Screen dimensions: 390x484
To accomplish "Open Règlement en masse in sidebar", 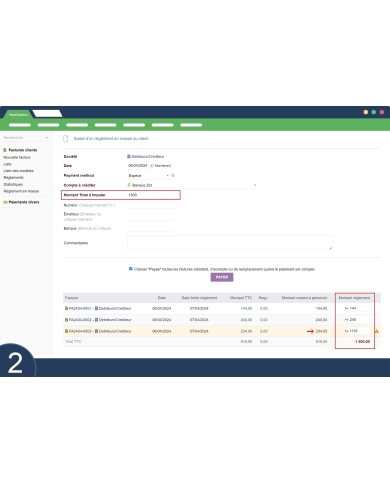I will 21,191.
